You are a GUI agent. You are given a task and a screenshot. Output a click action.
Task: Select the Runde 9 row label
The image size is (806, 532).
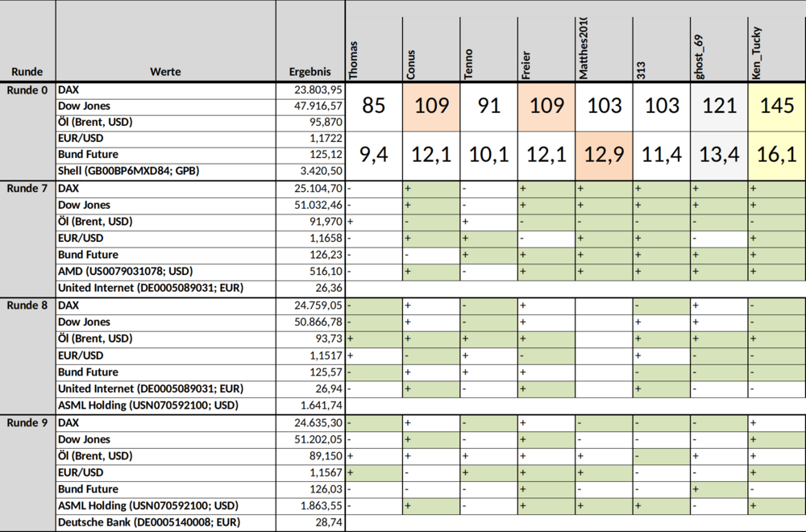[27, 422]
